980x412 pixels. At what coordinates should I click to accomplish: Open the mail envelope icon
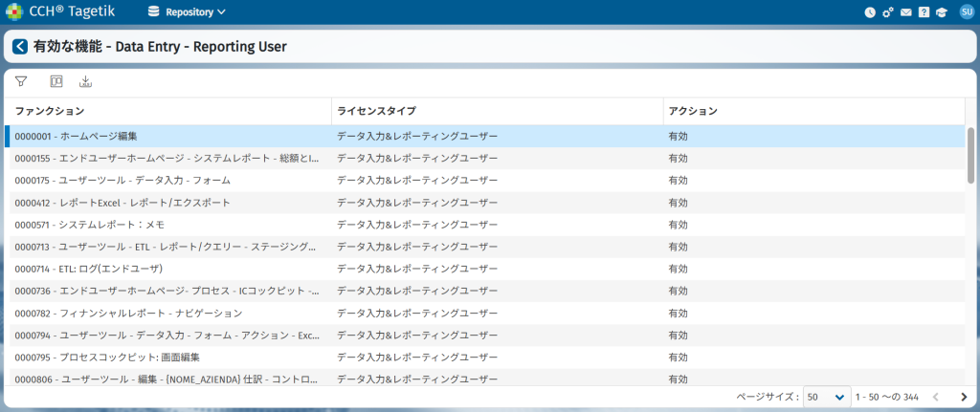(905, 12)
